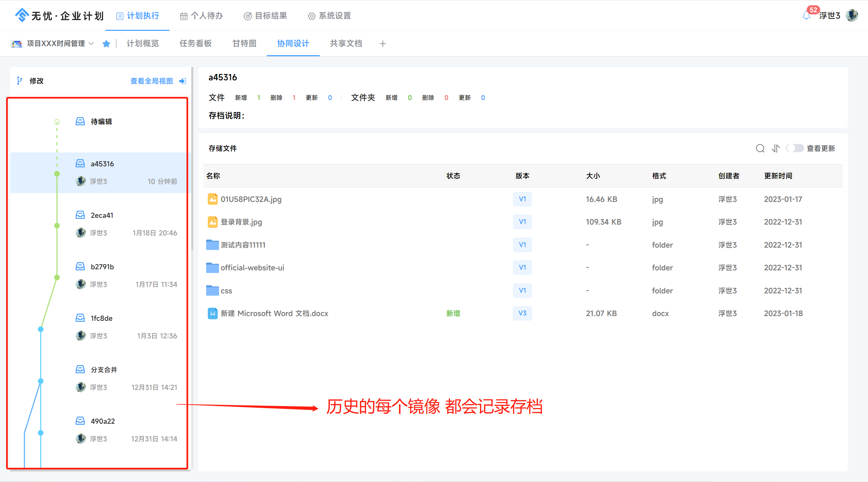Click the 1fc8de blue timeline node
Screen dimensions: 868x482
[41, 329]
